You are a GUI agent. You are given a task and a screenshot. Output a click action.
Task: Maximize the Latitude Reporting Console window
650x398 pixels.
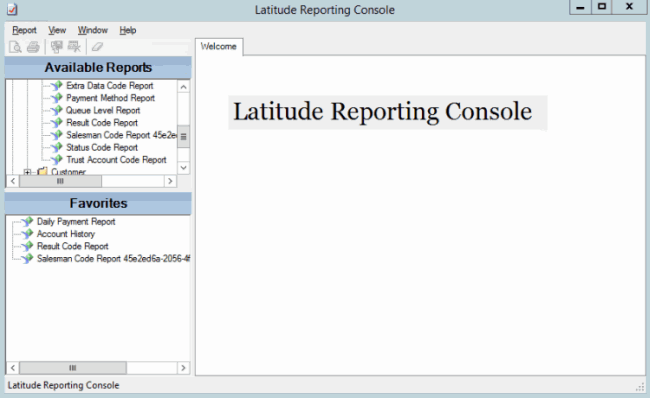[602, 7]
